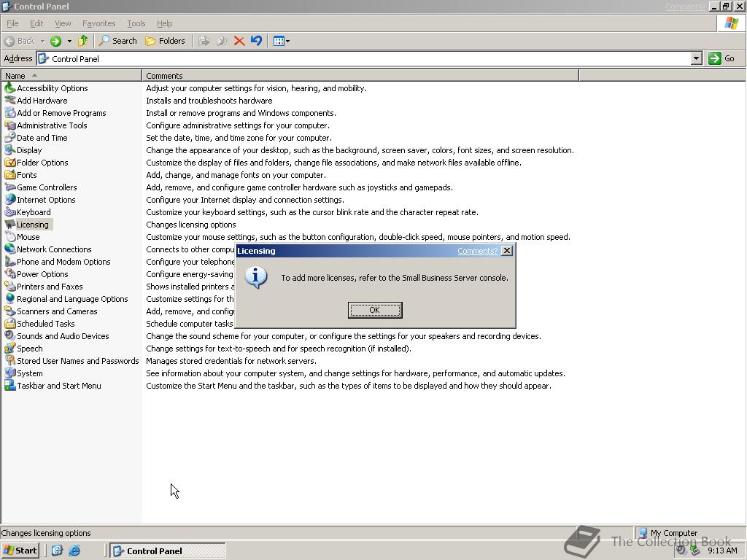
Task: Click the Control Panel taskbar button
Action: pyautogui.click(x=168, y=551)
